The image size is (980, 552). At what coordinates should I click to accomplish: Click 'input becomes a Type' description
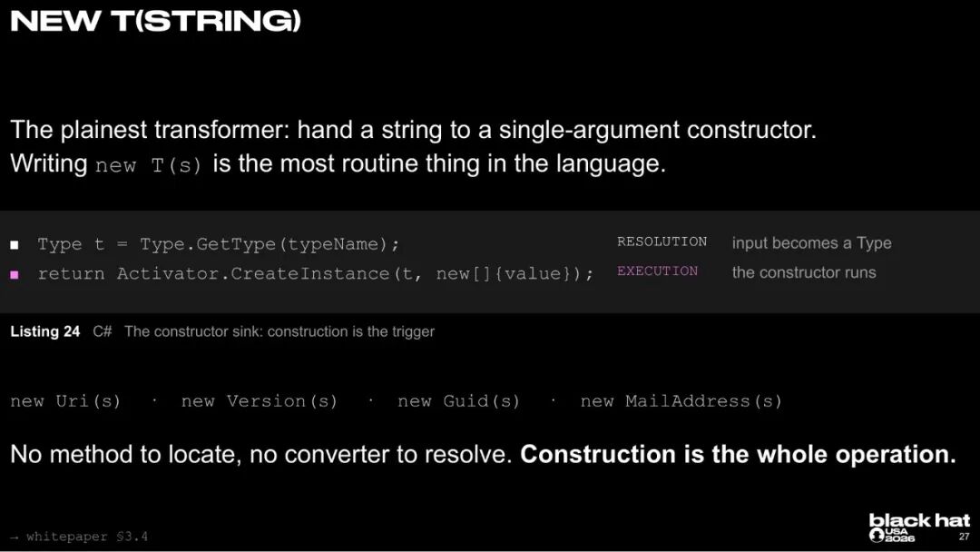pos(812,243)
